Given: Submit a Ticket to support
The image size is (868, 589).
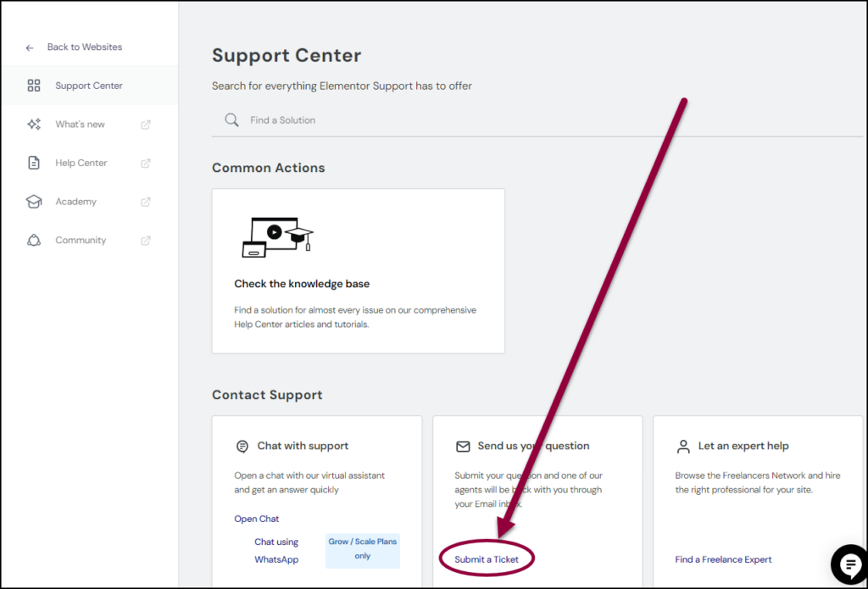Looking at the screenshot, I should click(486, 559).
